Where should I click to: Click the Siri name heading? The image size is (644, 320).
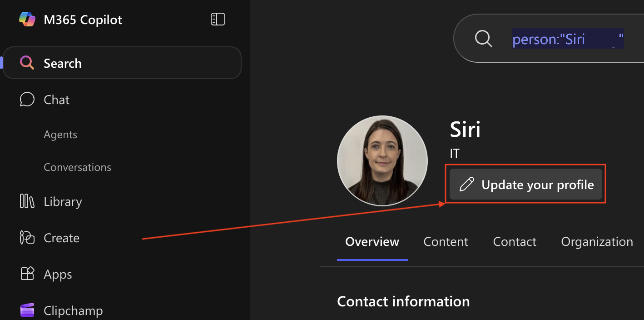465,130
